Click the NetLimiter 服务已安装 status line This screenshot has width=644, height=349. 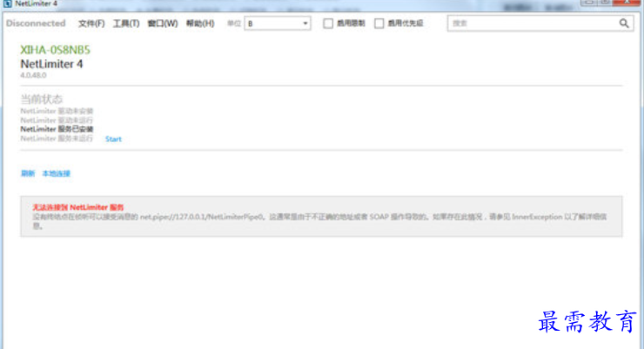57,129
